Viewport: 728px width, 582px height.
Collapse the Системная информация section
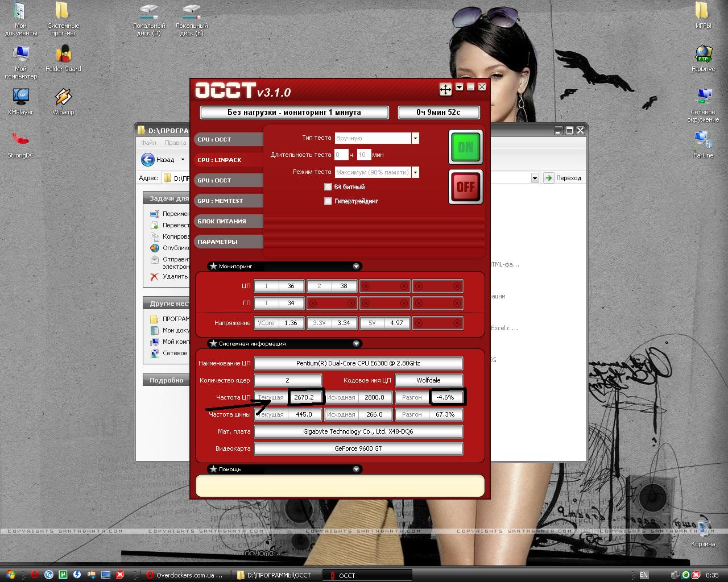(x=356, y=343)
